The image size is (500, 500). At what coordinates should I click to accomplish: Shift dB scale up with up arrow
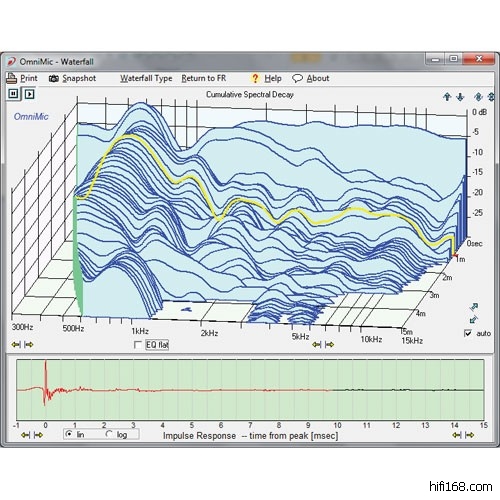pyautogui.click(x=447, y=97)
